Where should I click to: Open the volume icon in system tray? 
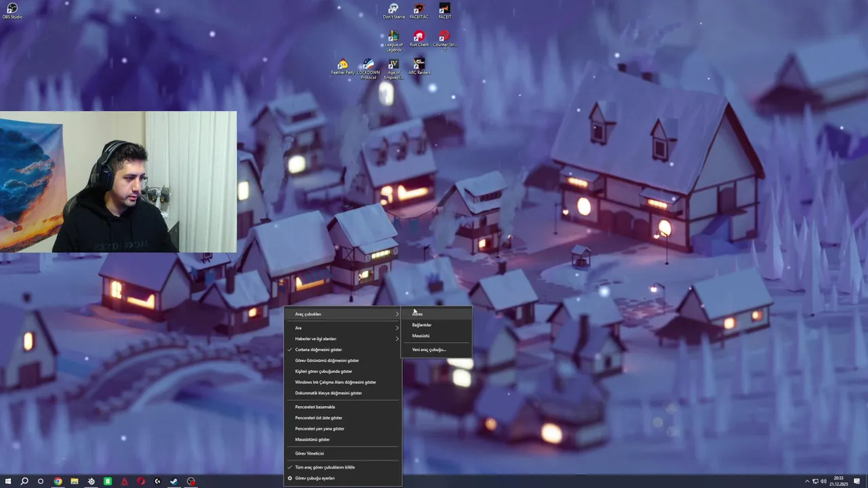824,481
